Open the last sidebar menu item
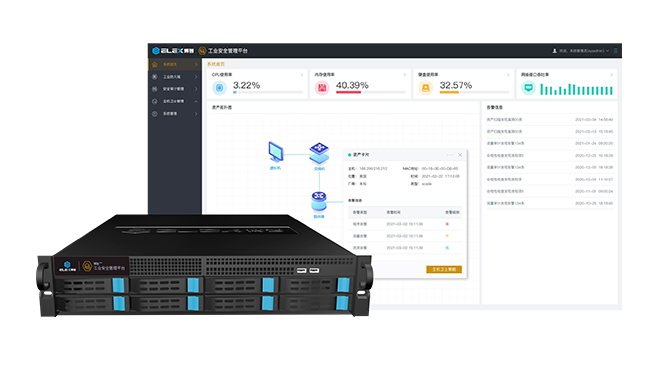The image size is (658, 368). point(175,114)
